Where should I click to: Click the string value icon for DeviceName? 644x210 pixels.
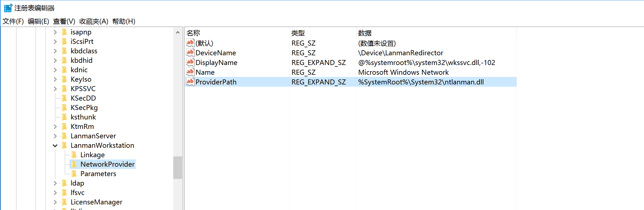tap(190, 52)
